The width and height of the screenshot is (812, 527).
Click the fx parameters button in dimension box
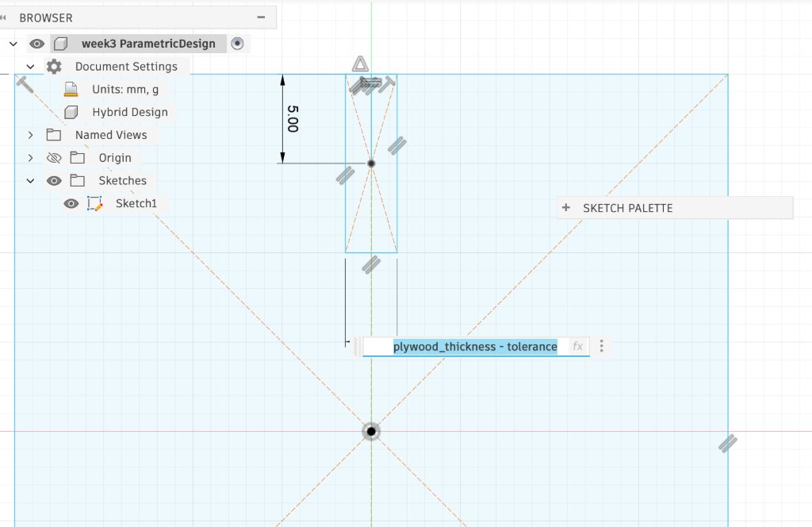tap(578, 346)
